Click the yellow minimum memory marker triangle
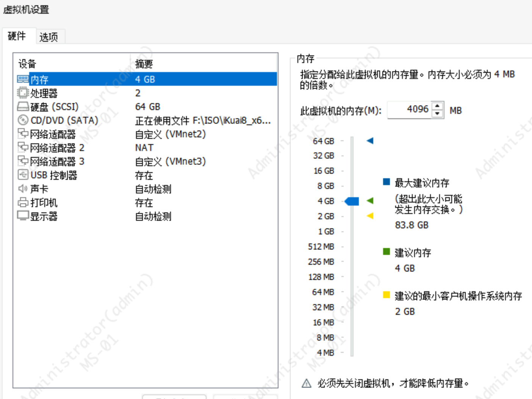Viewport: 532px width, 399px height. pyautogui.click(x=370, y=216)
